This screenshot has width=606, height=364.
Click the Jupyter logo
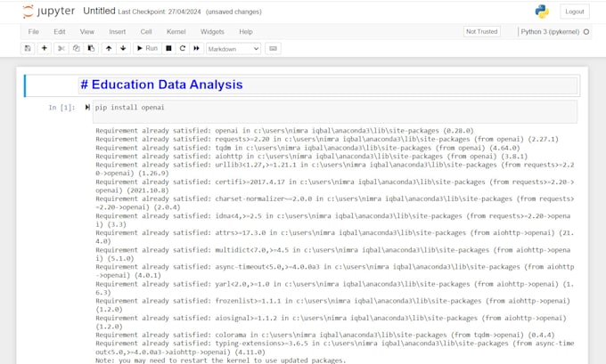click(49, 12)
